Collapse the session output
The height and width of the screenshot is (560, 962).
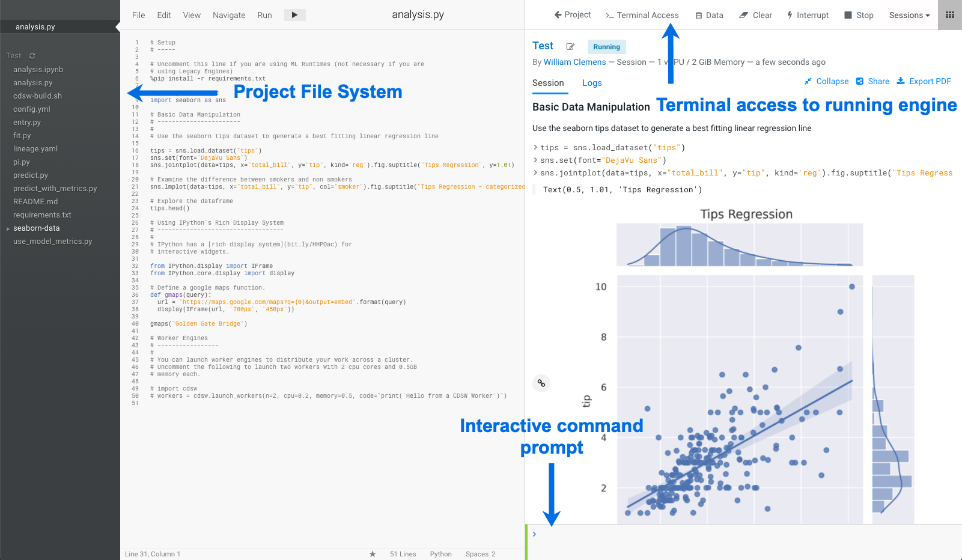coord(826,81)
